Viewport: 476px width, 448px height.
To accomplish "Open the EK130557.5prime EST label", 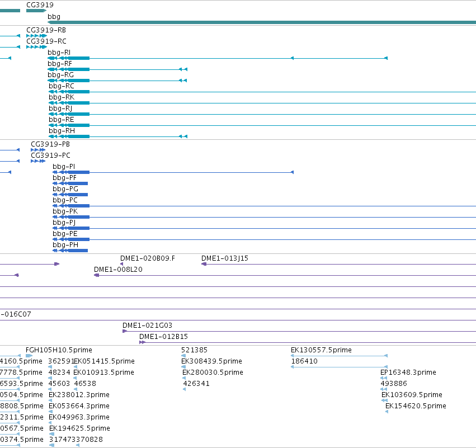I will point(321,350).
